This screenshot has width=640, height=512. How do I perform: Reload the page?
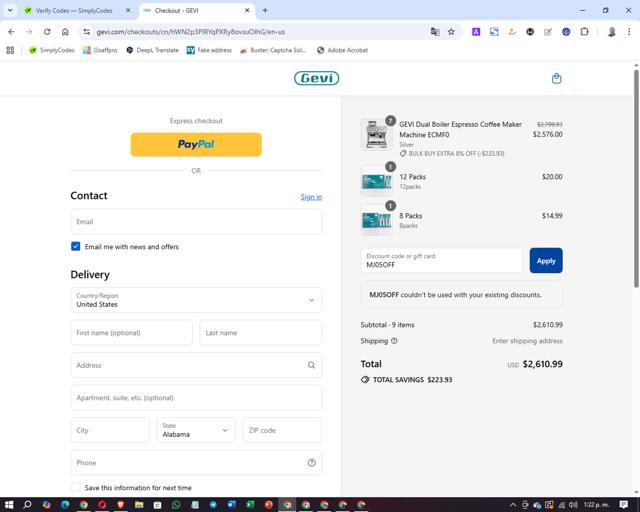[x=47, y=32]
